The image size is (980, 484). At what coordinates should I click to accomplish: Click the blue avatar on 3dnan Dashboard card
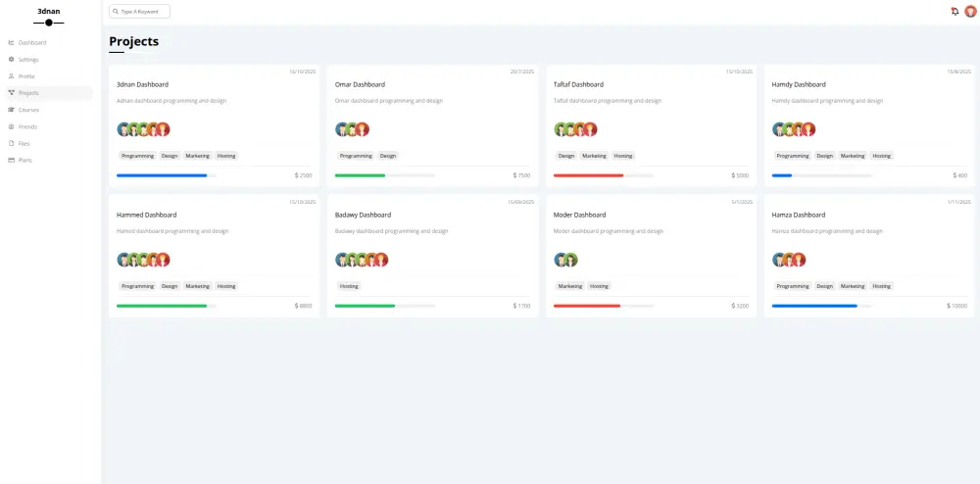123,129
